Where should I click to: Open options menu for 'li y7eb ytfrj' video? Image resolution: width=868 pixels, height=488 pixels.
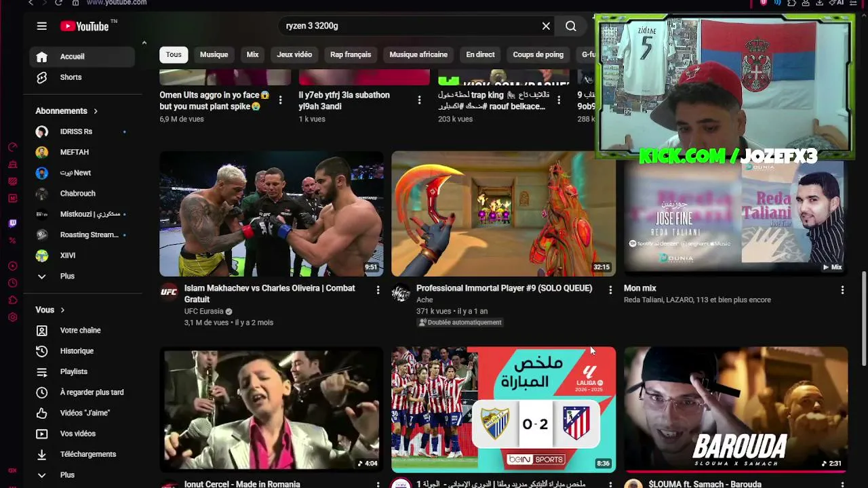419,100
